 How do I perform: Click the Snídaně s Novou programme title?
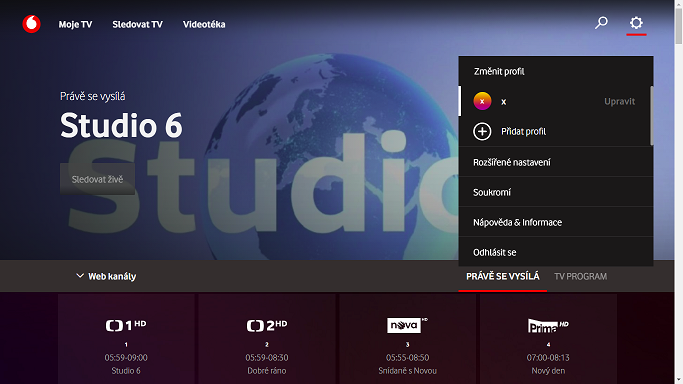[407, 371]
